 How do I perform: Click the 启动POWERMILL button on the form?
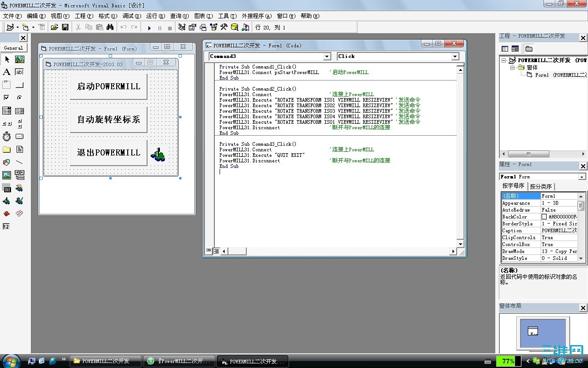pos(108,86)
